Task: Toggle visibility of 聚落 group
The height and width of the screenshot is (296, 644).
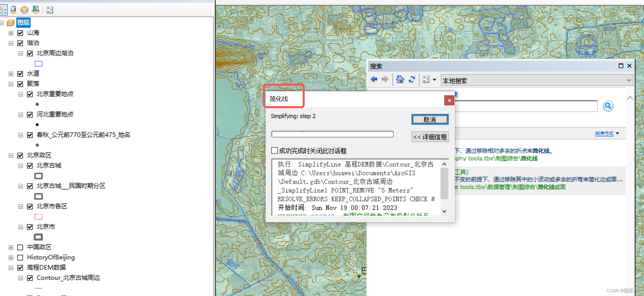Action: pos(20,84)
